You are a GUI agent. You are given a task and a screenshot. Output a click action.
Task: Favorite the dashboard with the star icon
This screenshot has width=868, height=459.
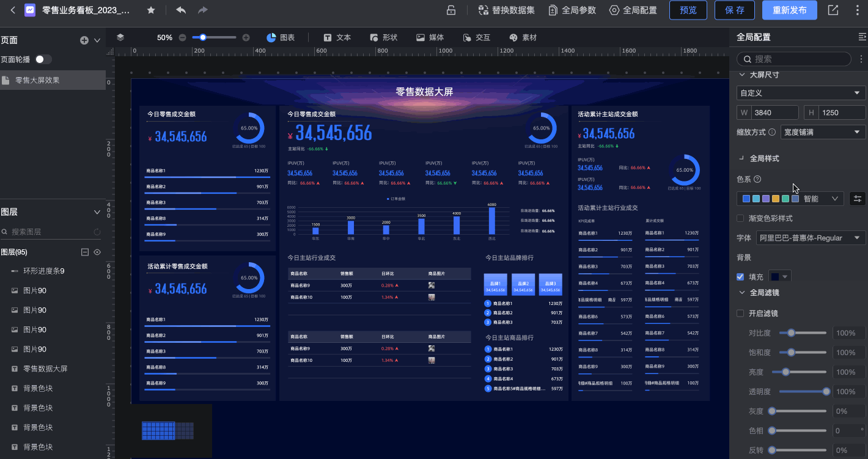[151, 10]
